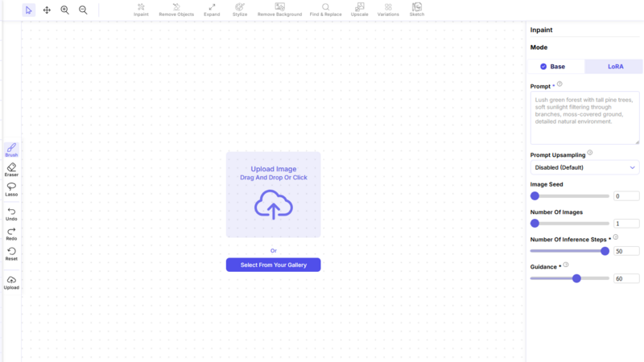Click the Image Seed value field
This screenshot has width=644, height=362.
pos(625,196)
